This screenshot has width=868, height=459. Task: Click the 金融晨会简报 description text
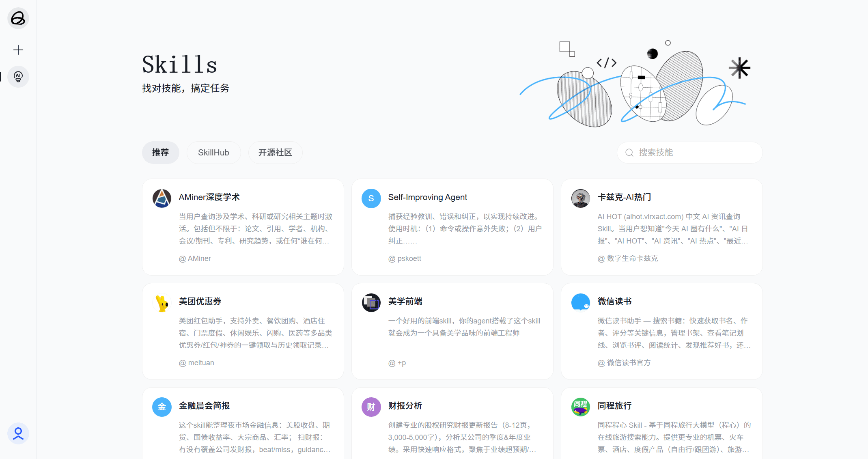pos(255,437)
